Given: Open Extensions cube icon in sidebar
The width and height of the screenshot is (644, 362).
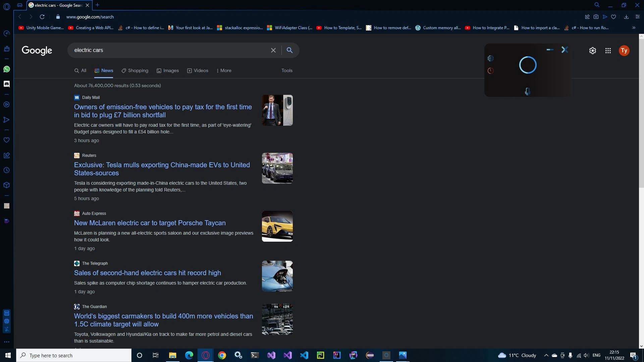Looking at the screenshot, I should [x=7, y=185].
